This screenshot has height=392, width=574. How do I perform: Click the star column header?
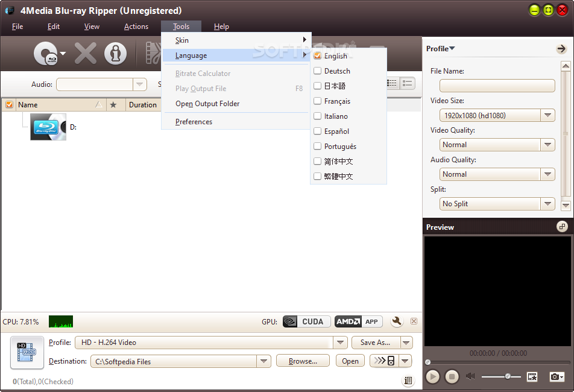tap(113, 105)
